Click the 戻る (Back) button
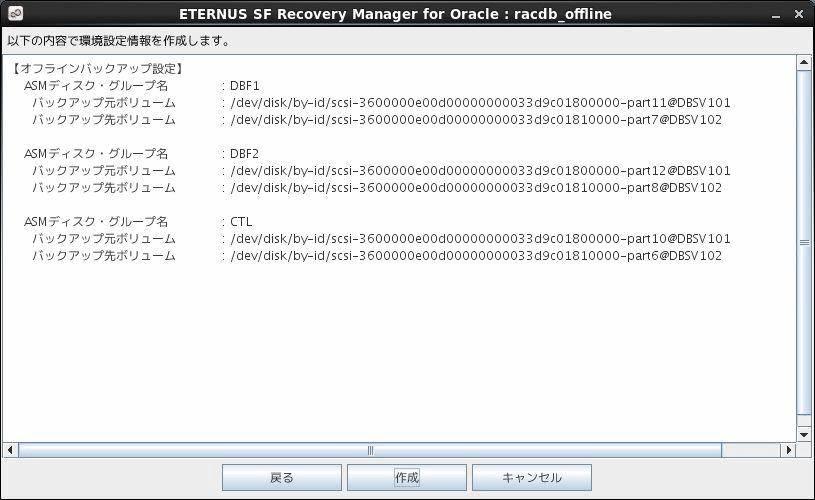The width and height of the screenshot is (815, 500). tap(282, 477)
